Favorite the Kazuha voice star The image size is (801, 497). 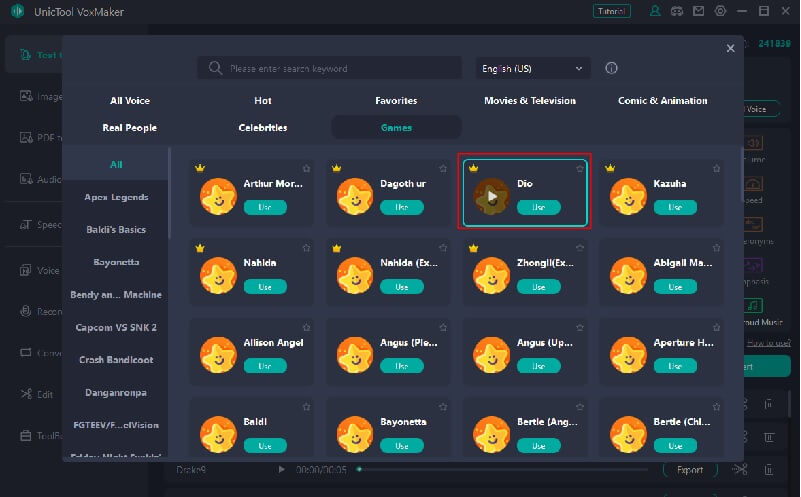point(716,168)
